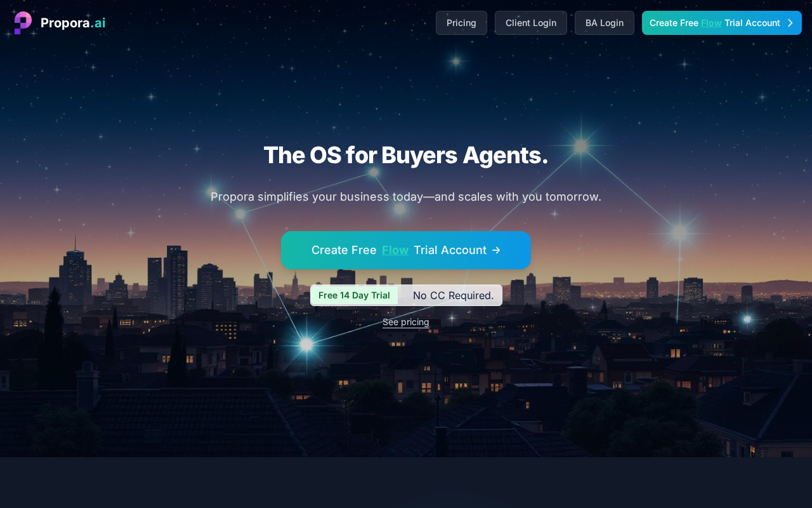This screenshot has height=508, width=812.
Task: Click the large hero Create Free Trial Account button
Action: 406,250
